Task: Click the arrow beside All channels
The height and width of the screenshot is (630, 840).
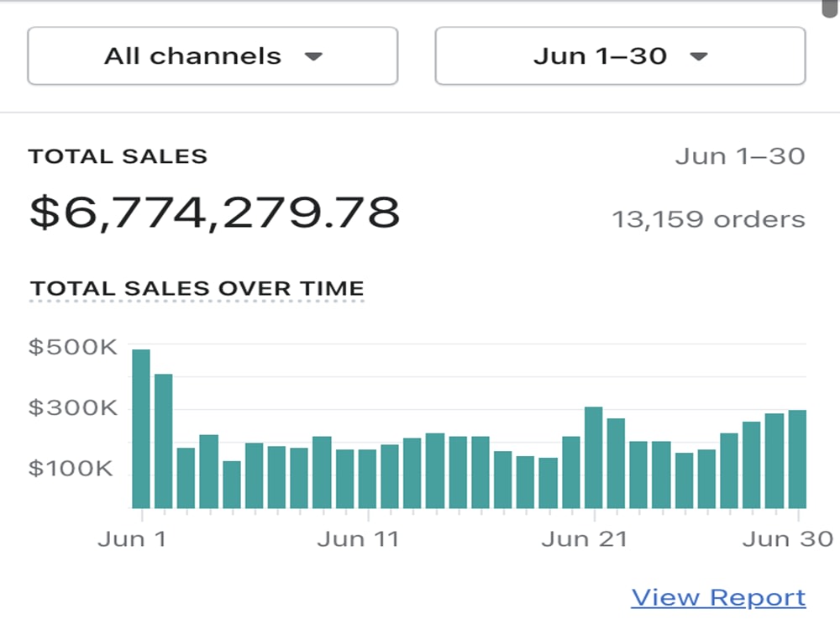Action: pyautogui.click(x=313, y=56)
